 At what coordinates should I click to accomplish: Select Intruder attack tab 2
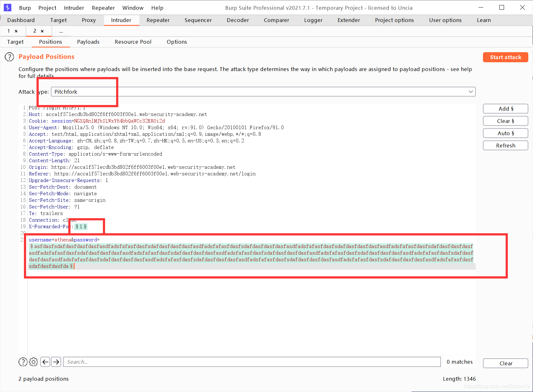point(35,31)
